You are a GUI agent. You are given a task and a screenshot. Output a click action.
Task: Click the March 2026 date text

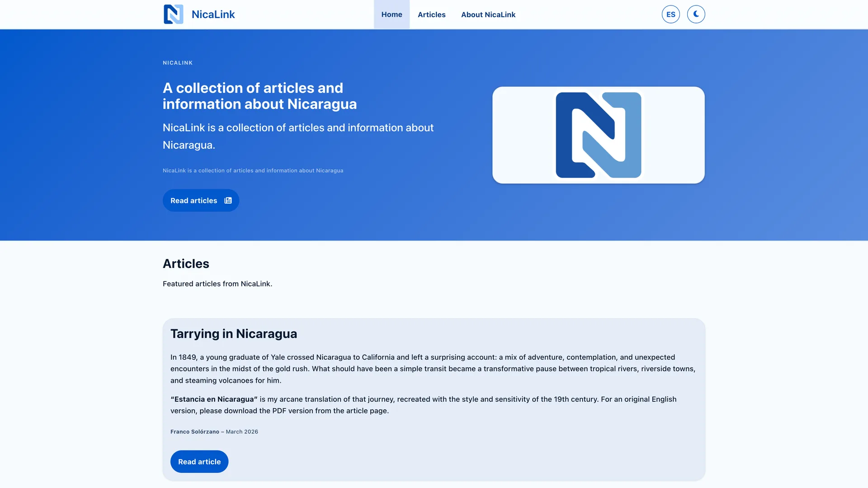click(242, 432)
